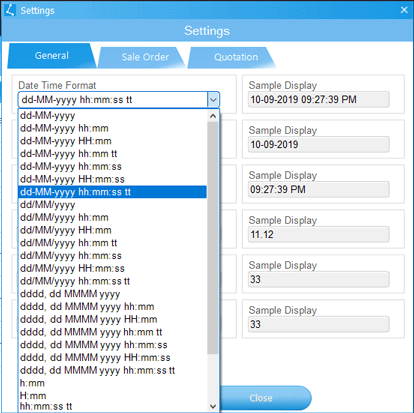Click the scroll down arrow in dropdown list

click(213, 406)
